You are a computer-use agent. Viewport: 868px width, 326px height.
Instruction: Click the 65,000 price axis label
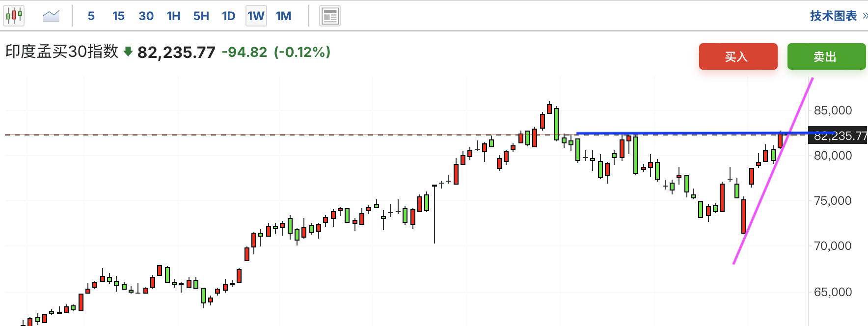(x=833, y=292)
